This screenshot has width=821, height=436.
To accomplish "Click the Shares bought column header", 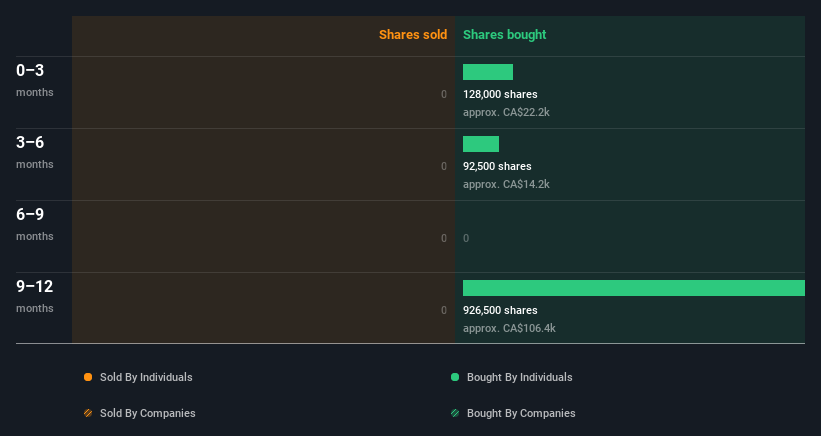I will click(x=504, y=35).
